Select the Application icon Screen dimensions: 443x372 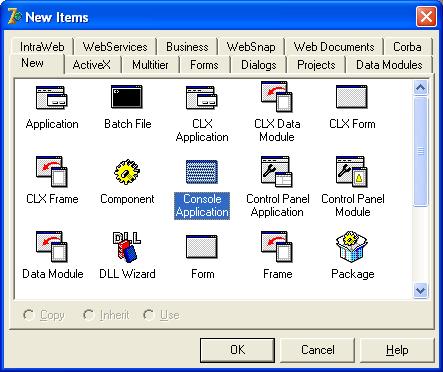(x=52, y=98)
